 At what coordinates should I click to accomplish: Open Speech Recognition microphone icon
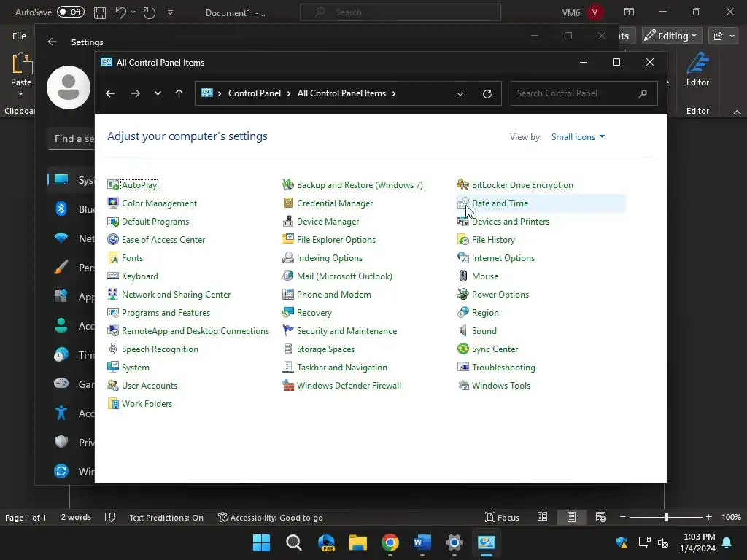point(113,349)
